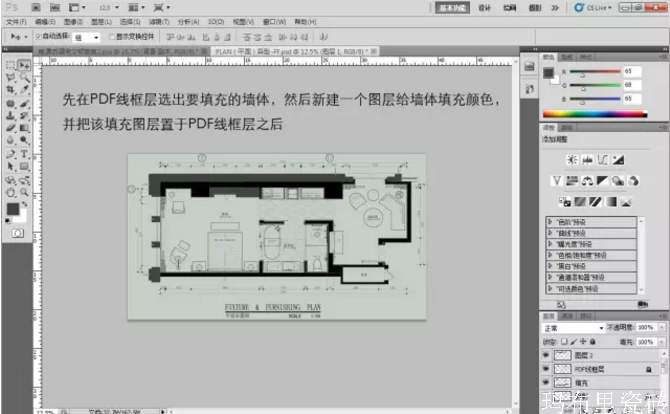This screenshot has height=414, width=670.
Task: Toggle the 自动选择 checkbox
Action: (x=38, y=37)
